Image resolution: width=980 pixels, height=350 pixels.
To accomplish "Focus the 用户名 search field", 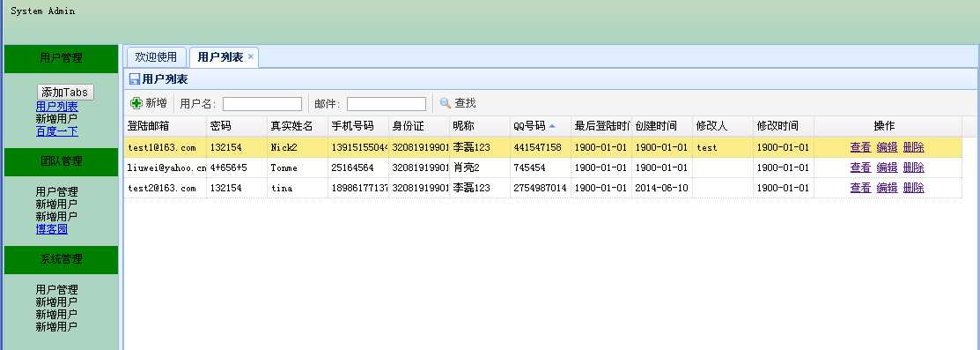I will pos(262,104).
